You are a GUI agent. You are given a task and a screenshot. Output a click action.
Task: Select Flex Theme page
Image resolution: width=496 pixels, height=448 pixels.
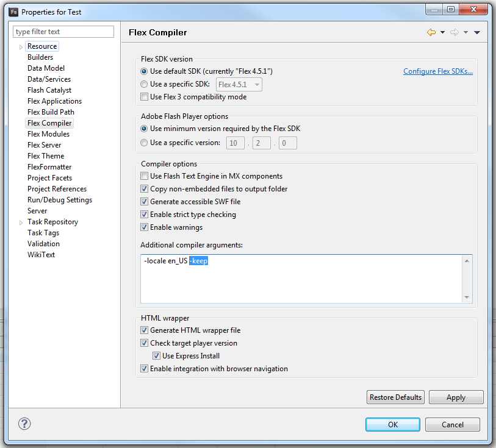46,156
